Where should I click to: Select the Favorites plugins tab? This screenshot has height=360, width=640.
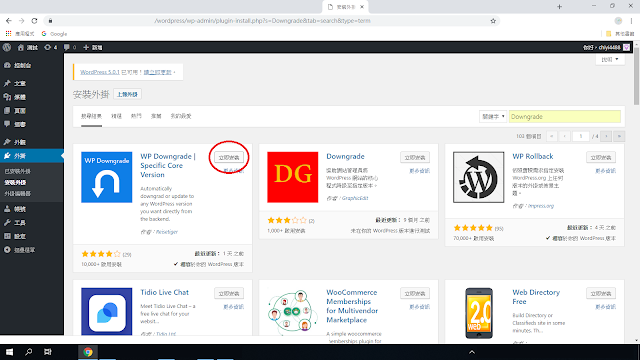[181, 116]
